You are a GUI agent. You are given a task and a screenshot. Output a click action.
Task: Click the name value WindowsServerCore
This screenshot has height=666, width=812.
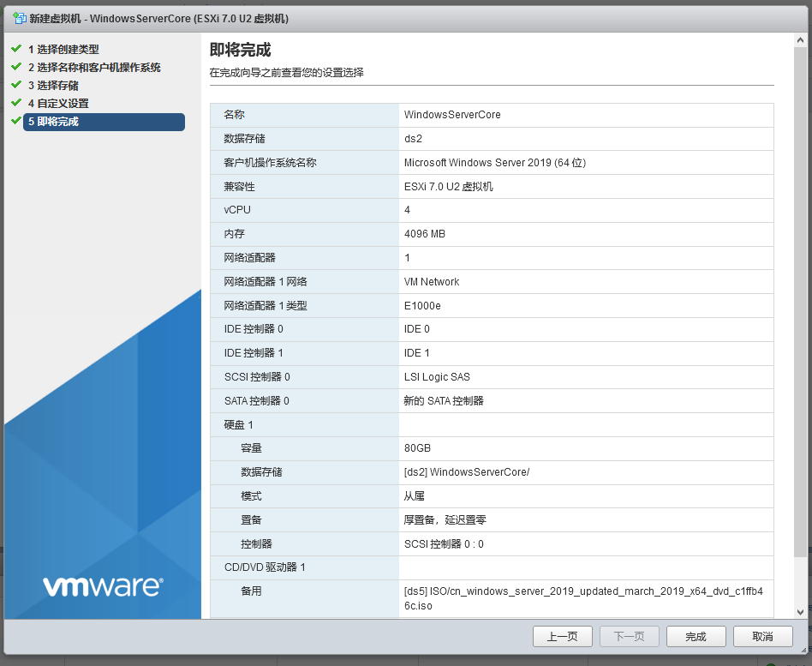tap(452, 115)
